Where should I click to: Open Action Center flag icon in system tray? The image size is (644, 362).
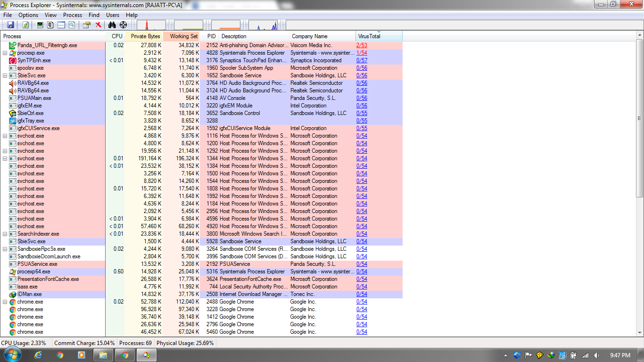(528, 355)
